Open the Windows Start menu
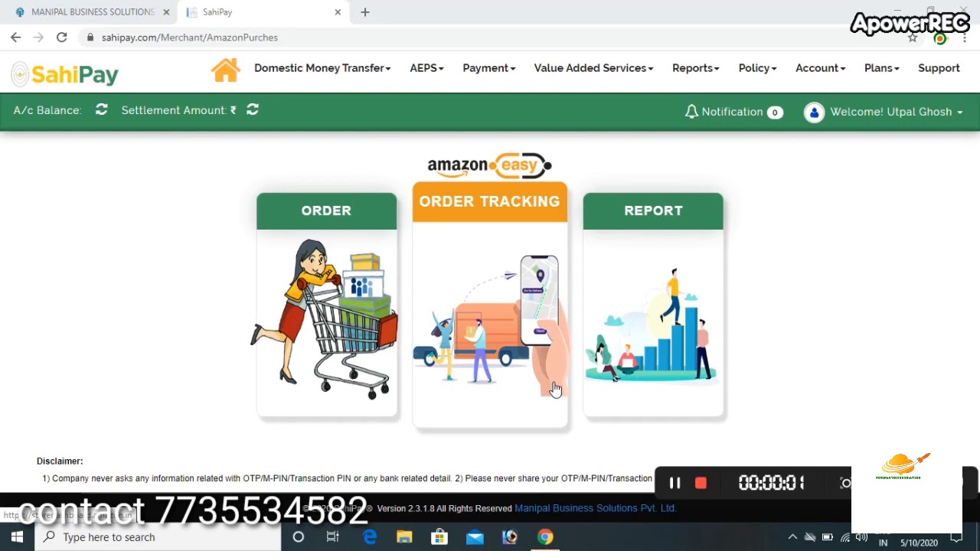Screen dimensions: 980x551 coord(17,537)
